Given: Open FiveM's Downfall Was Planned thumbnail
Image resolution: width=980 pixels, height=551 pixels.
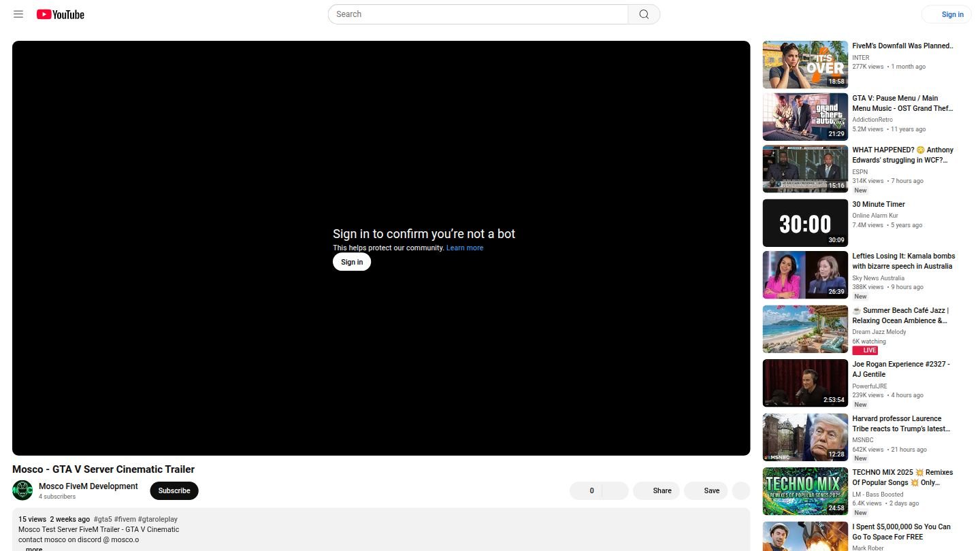Looking at the screenshot, I should [805, 65].
